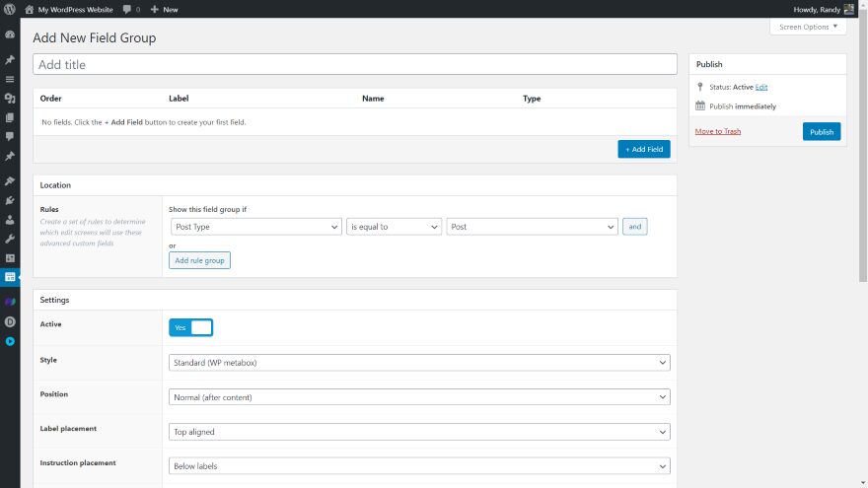Click the 'and' rule button
Viewport: 868px width, 488px height.
tap(634, 227)
